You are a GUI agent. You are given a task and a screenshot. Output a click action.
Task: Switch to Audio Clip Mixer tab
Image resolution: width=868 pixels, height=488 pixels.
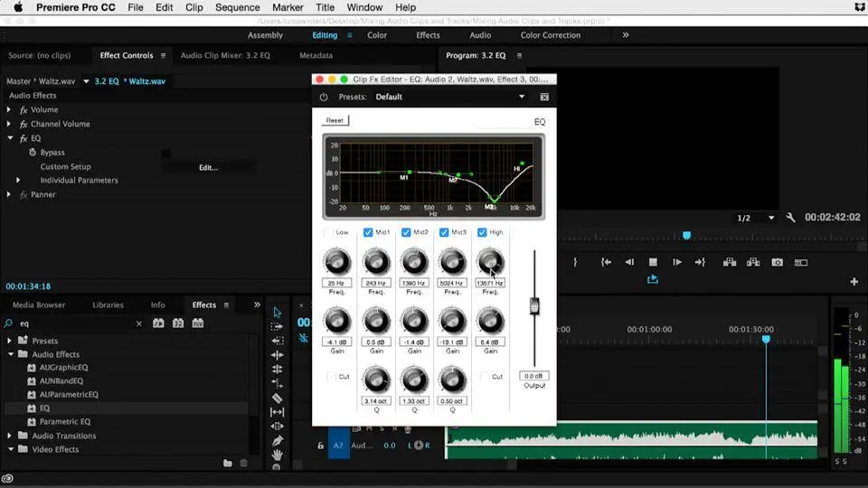(x=225, y=55)
